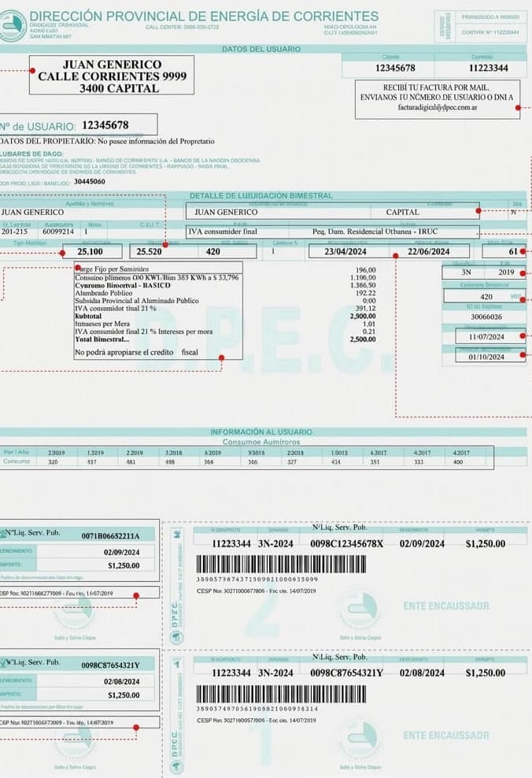
Task: Click the 'DATOS DEL USUARIO' section header
Action: [x=261, y=49]
